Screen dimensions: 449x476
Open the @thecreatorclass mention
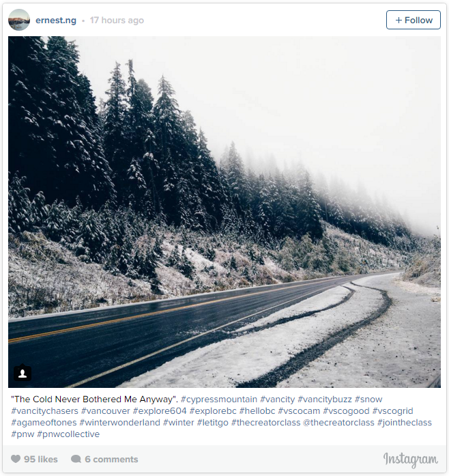(x=338, y=422)
